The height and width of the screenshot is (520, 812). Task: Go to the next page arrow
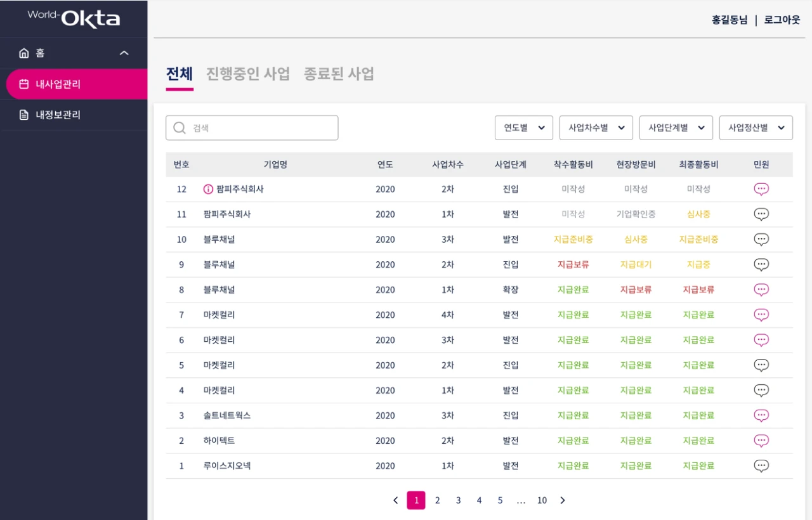pyautogui.click(x=562, y=500)
